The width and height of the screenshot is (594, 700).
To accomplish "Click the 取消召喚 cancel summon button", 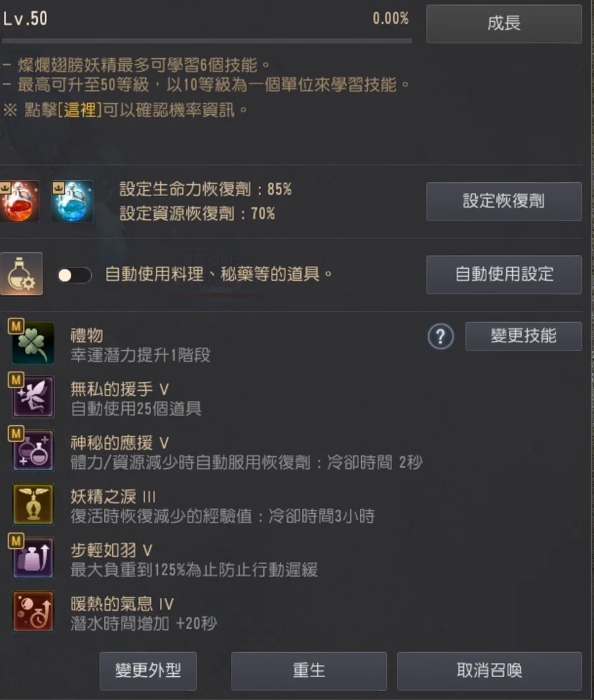I will click(x=490, y=670).
